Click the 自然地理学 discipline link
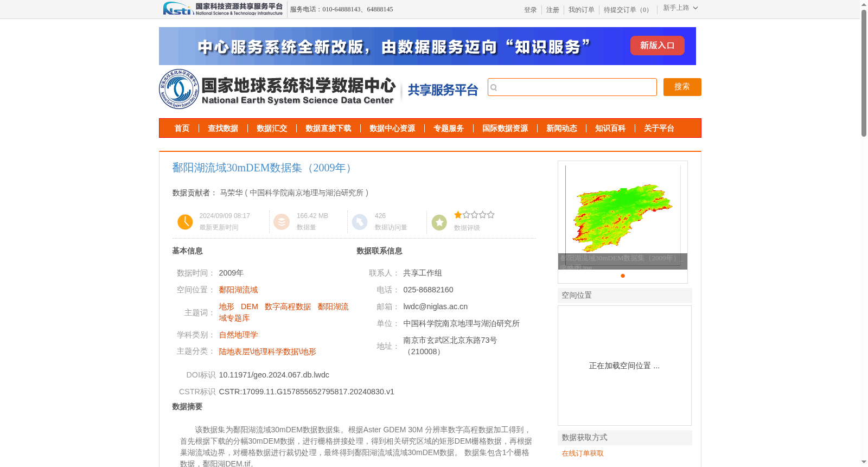The image size is (868, 467). [x=238, y=335]
